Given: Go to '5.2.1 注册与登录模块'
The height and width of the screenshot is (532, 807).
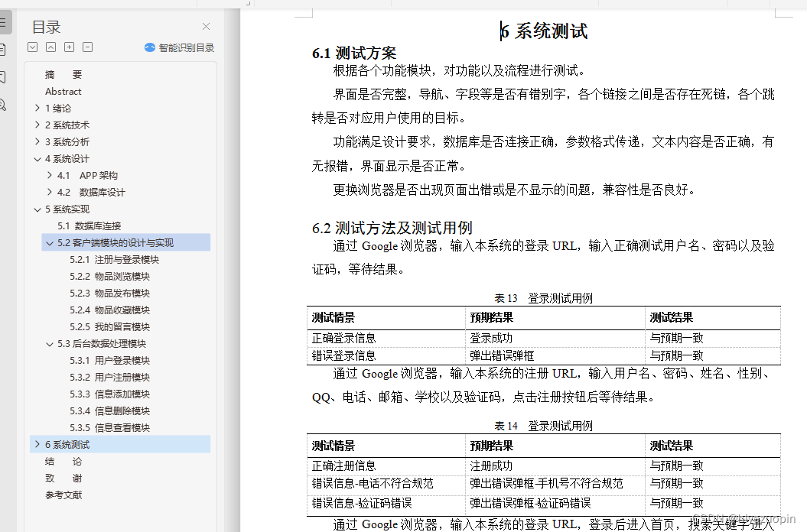Looking at the screenshot, I should pos(114,259).
